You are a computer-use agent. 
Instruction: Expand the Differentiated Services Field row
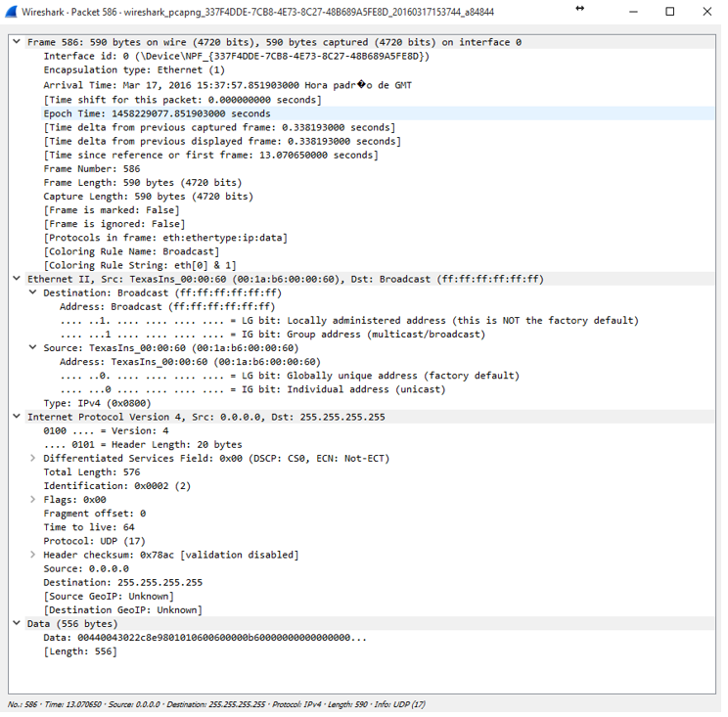point(33,458)
